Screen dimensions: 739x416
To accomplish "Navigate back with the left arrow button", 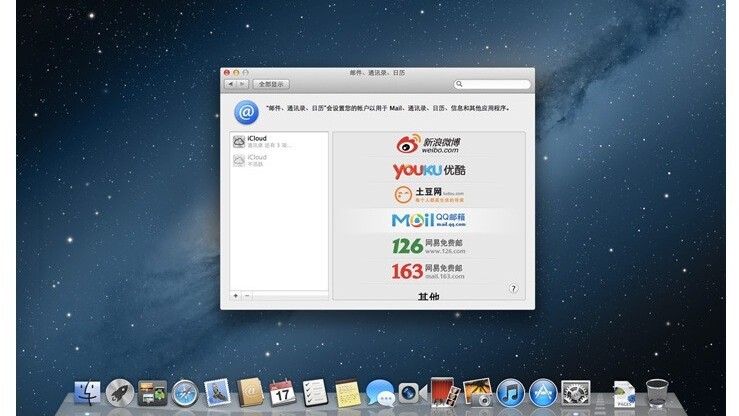I will [x=231, y=85].
